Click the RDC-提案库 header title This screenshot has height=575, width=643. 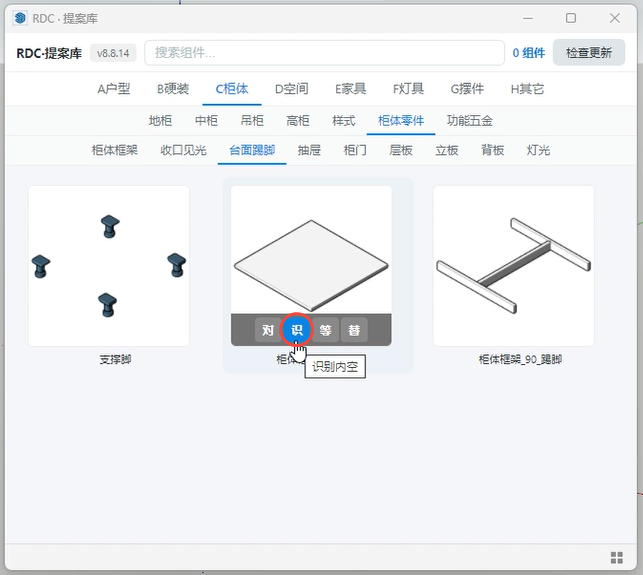tap(49, 53)
